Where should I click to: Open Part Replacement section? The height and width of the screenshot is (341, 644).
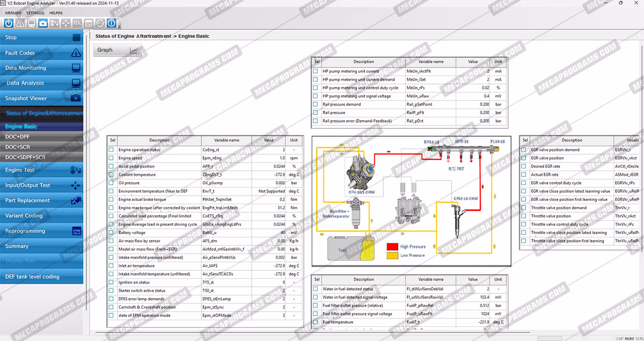pyautogui.click(x=41, y=200)
